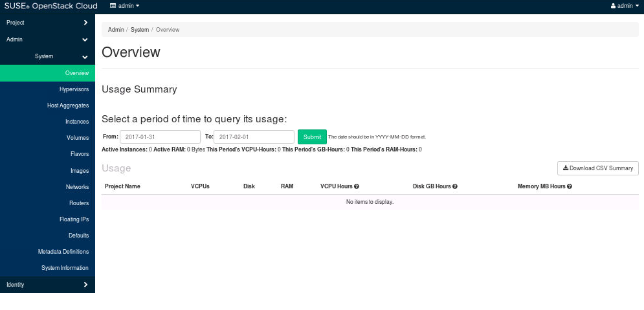Click the Memory MB Hours help icon
The height and width of the screenshot is (310, 644).
570,186
